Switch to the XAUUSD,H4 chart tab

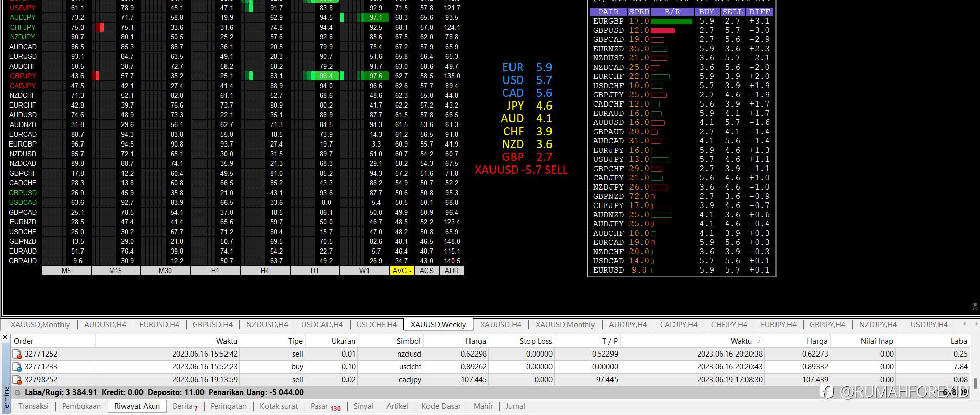pyautogui.click(x=501, y=324)
